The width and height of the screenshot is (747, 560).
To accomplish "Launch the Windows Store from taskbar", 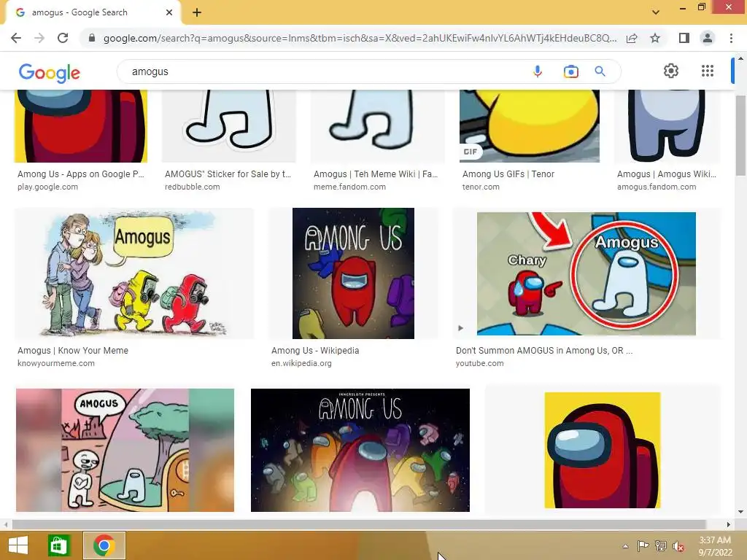I will [59, 545].
